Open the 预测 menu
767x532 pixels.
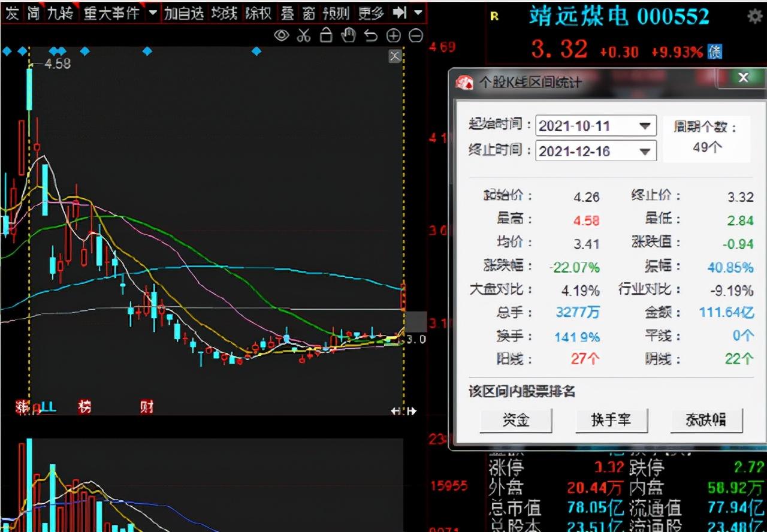337,12
